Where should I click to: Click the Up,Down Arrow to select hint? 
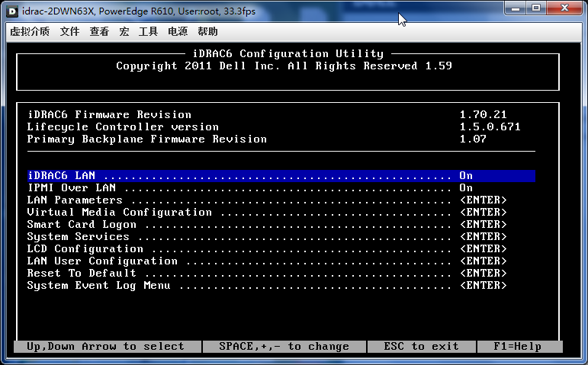click(105, 346)
